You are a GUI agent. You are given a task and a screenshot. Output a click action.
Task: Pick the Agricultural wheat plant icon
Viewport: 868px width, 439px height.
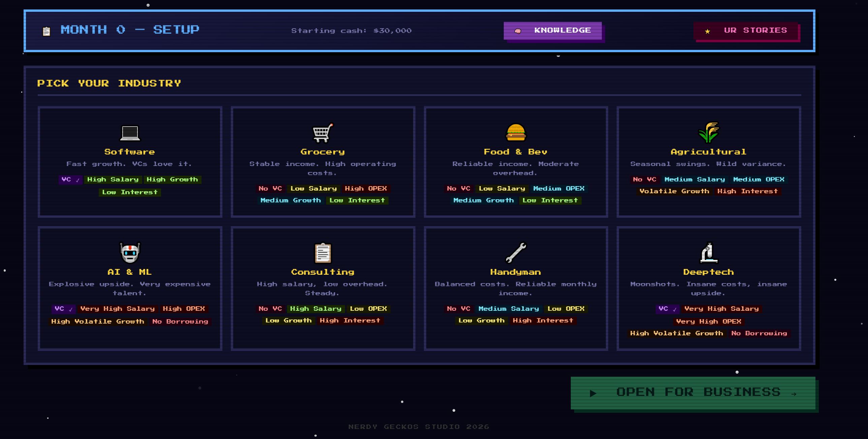(x=708, y=133)
